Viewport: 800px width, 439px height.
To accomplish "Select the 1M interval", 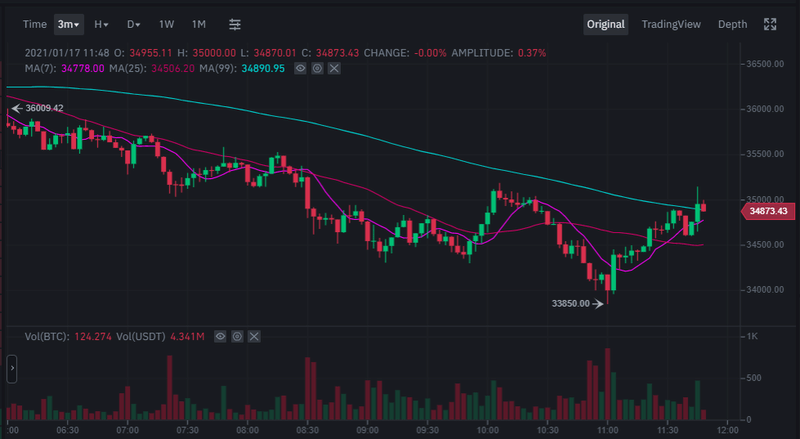I will pos(199,24).
